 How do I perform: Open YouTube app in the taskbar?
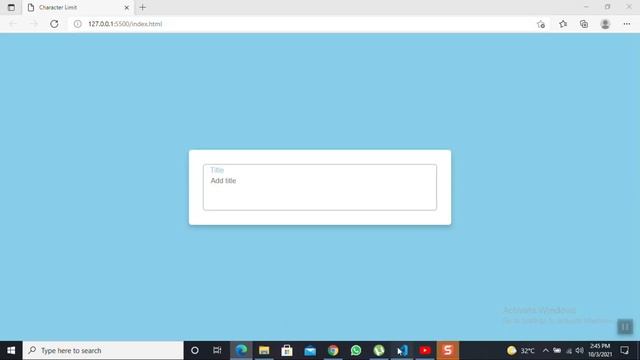click(x=425, y=350)
